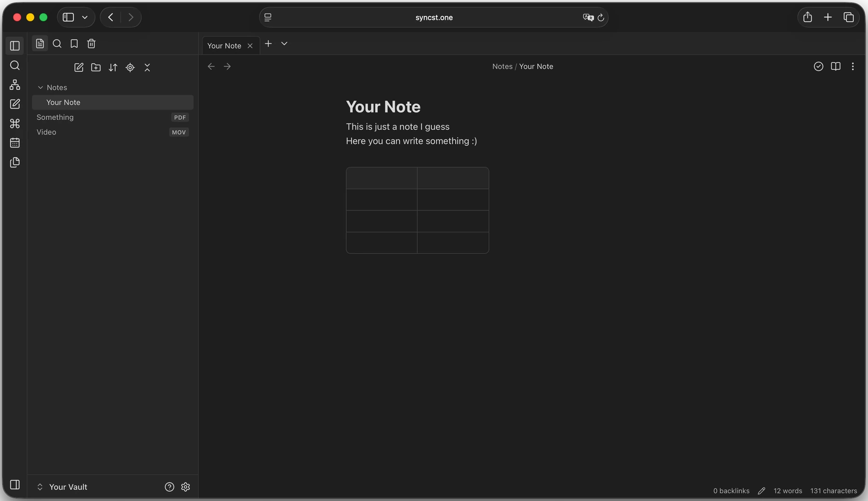Switch to the files tab in sidebar
Screen dimensions: 868x501
tap(40, 44)
